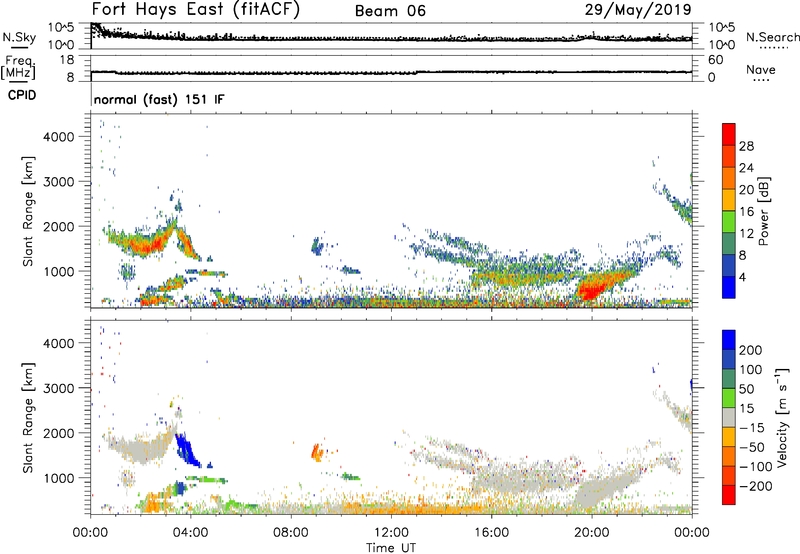Click the "60" Nave axis tick label

tap(715, 60)
